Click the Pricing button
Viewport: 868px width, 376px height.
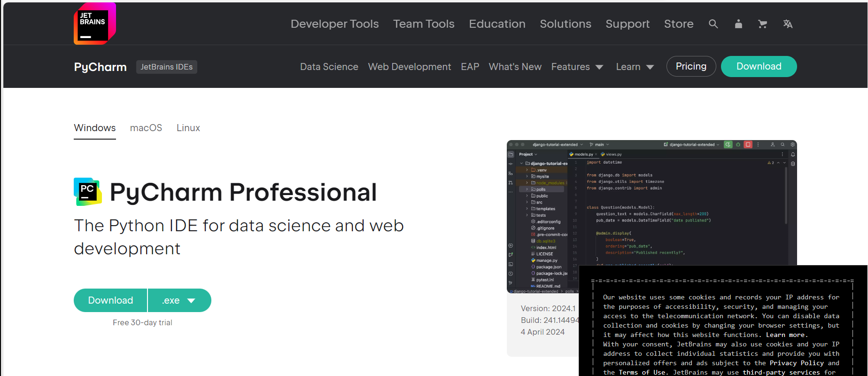(x=691, y=66)
